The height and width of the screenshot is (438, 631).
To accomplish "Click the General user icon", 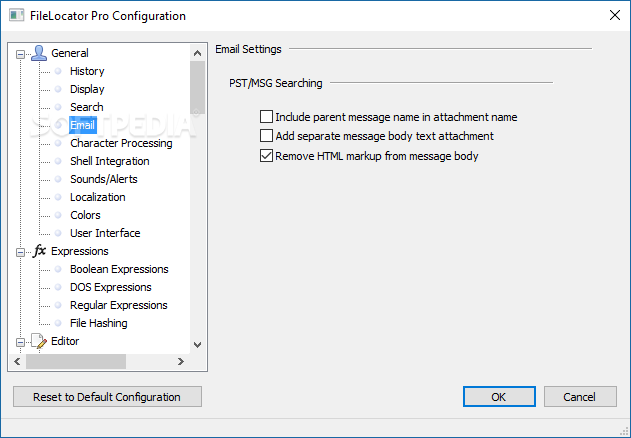I will pyautogui.click(x=39, y=53).
